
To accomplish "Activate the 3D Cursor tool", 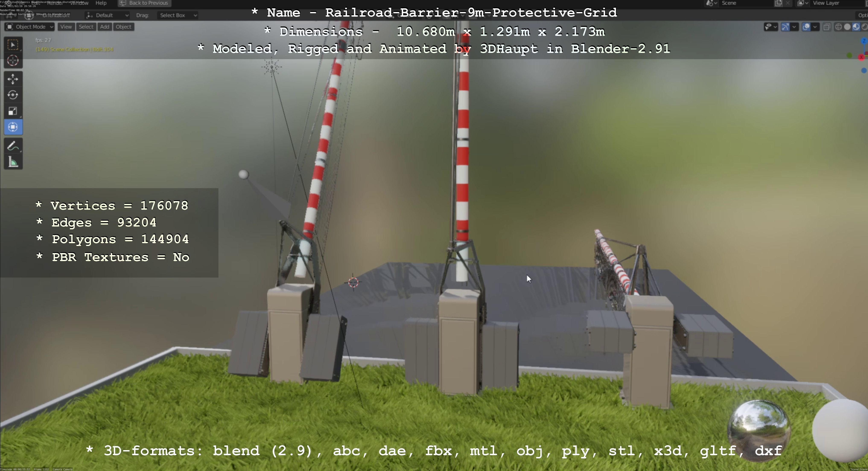I will [13, 61].
